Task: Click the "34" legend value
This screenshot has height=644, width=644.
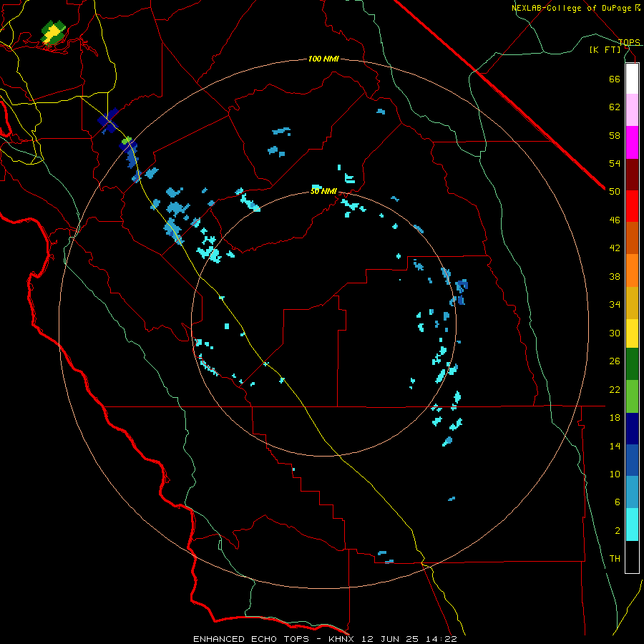Action: [x=615, y=305]
